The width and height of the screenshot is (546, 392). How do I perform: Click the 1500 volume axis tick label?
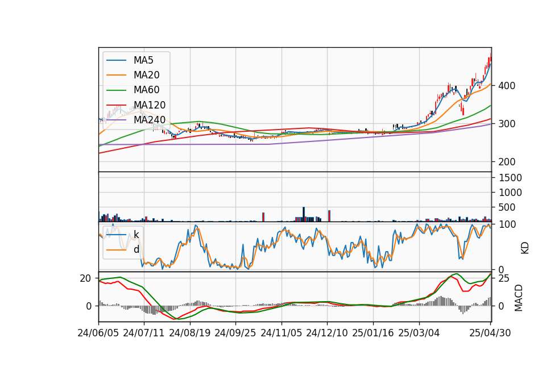click(x=510, y=178)
